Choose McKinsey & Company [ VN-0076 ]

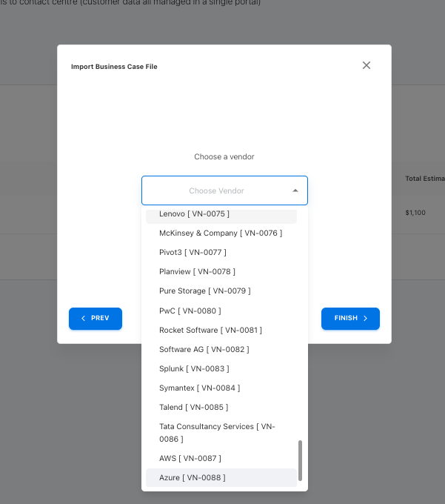(x=220, y=233)
